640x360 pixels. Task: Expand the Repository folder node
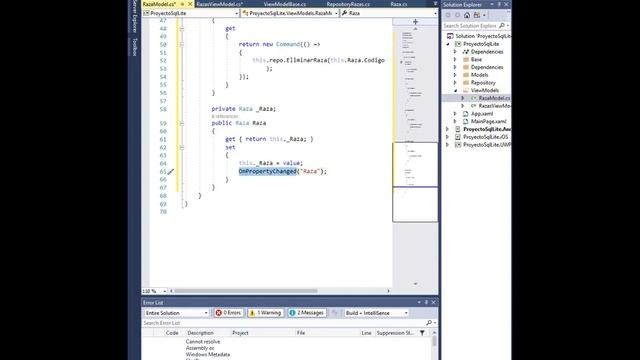tap(456, 82)
